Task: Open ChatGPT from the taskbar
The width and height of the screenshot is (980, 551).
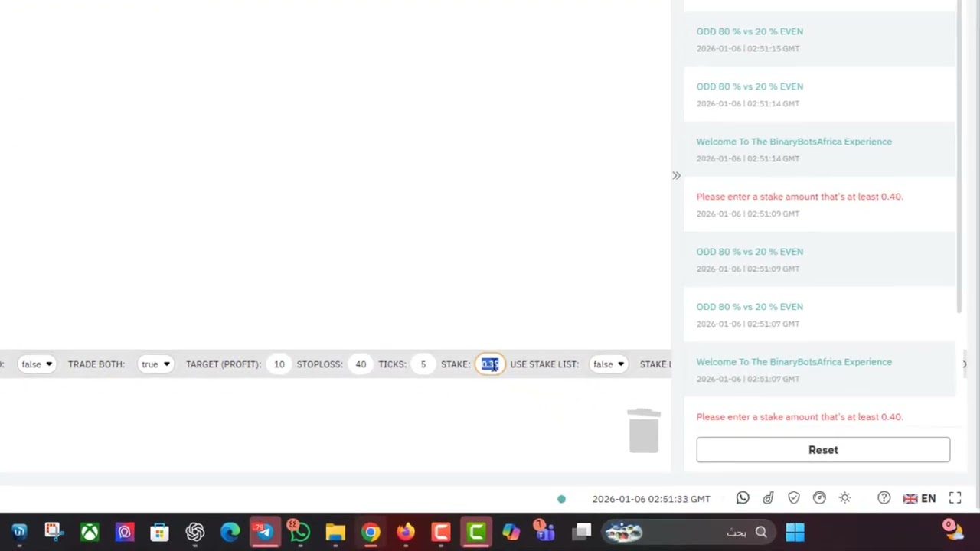Action: point(195,532)
